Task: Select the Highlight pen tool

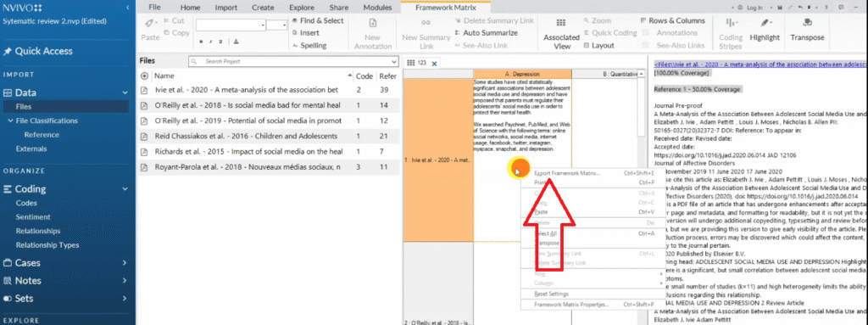Action: (x=765, y=23)
